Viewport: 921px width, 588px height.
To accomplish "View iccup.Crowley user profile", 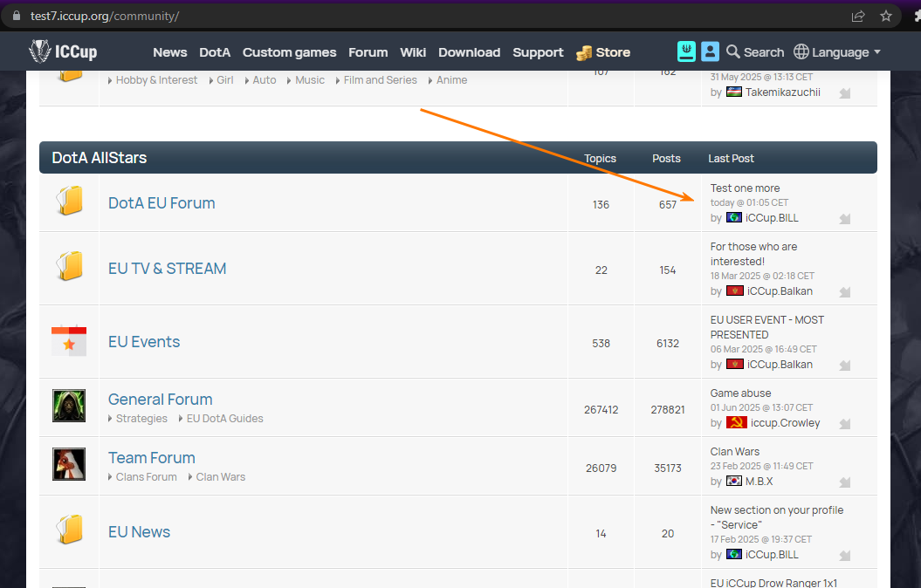I will [x=785, y=422].
